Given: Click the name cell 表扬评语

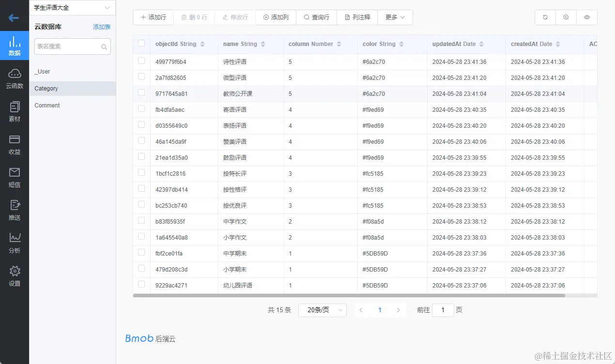Looking at the screenshot, I should point(235,126).
